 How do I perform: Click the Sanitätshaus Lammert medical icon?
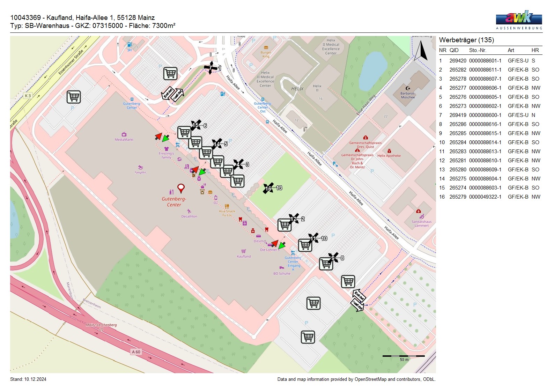pos(418,211)
